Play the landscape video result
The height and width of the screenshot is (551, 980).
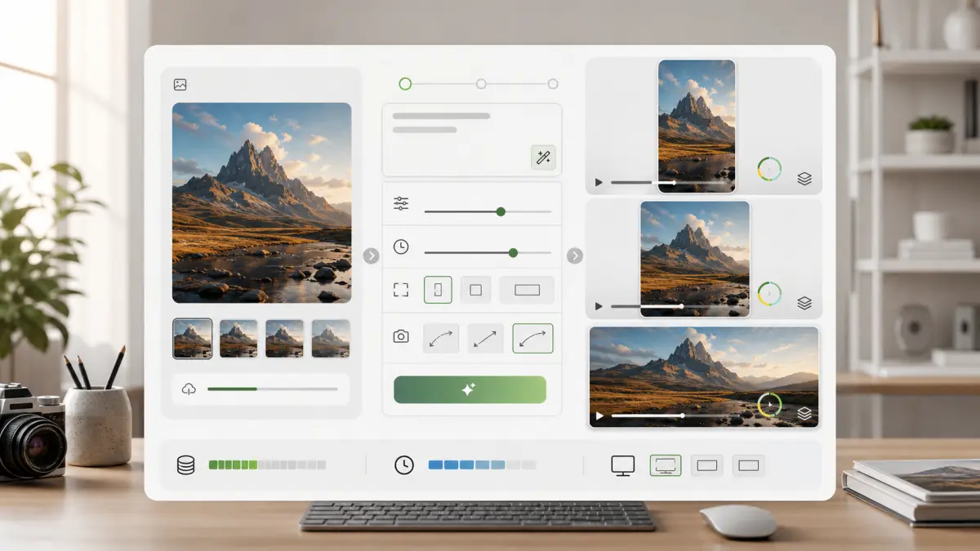tap(599, 415)
